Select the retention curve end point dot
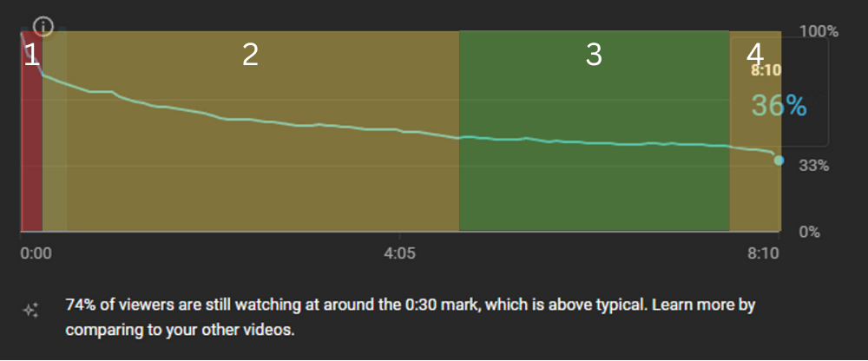 [779, 161]
